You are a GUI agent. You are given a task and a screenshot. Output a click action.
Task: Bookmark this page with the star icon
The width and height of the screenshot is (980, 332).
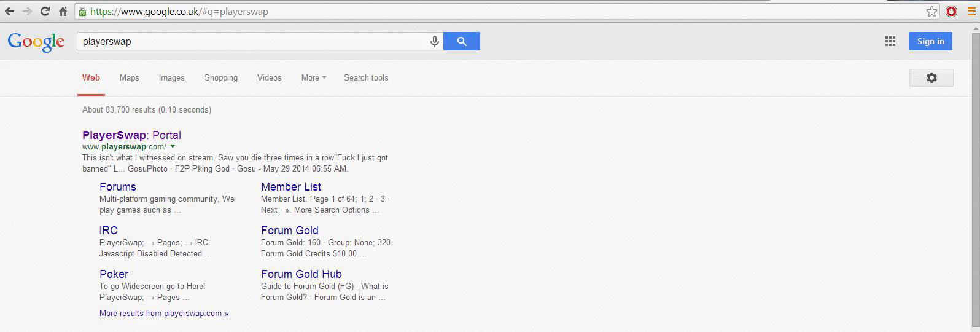(931, 11)
